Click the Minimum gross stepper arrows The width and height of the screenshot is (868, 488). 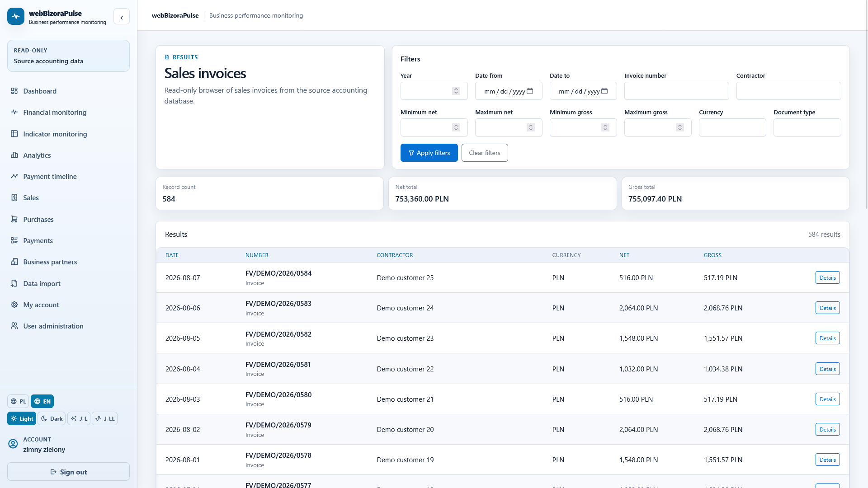605,127
